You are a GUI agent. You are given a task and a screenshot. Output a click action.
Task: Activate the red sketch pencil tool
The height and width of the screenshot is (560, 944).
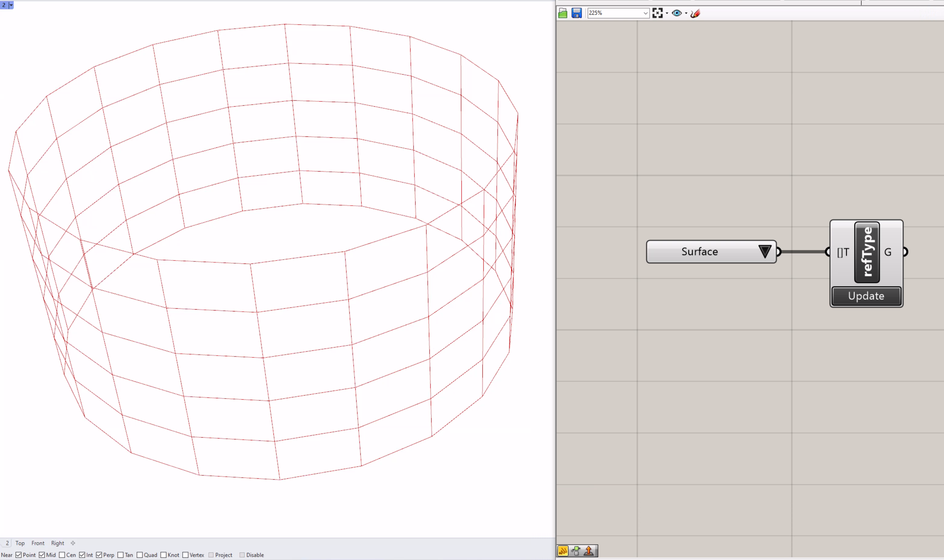(695, 13)
